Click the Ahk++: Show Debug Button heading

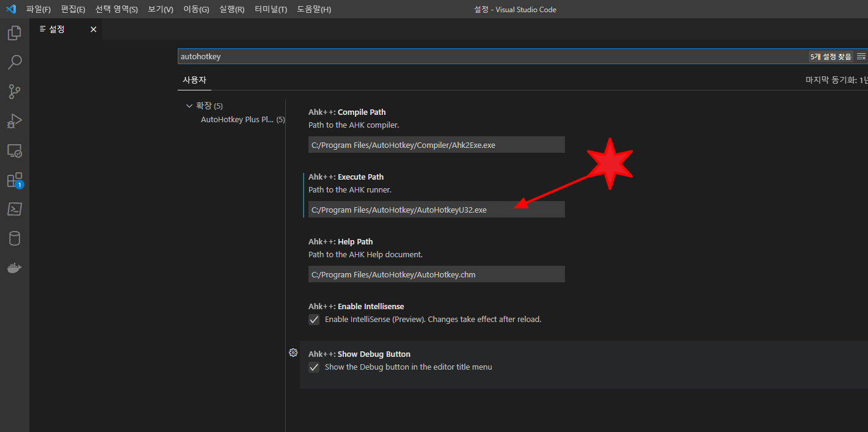359,354
